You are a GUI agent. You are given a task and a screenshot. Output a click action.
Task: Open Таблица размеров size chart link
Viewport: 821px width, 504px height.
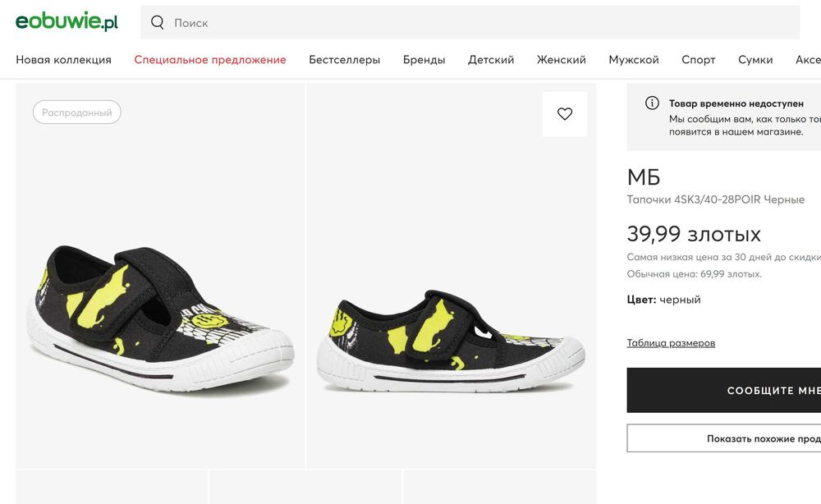pyautogui.click(x=671, y=343)
